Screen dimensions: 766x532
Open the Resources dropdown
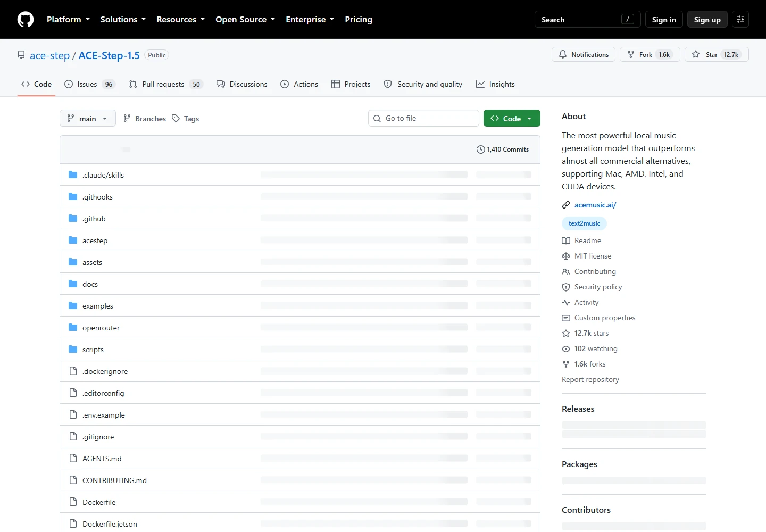(180, 20)
